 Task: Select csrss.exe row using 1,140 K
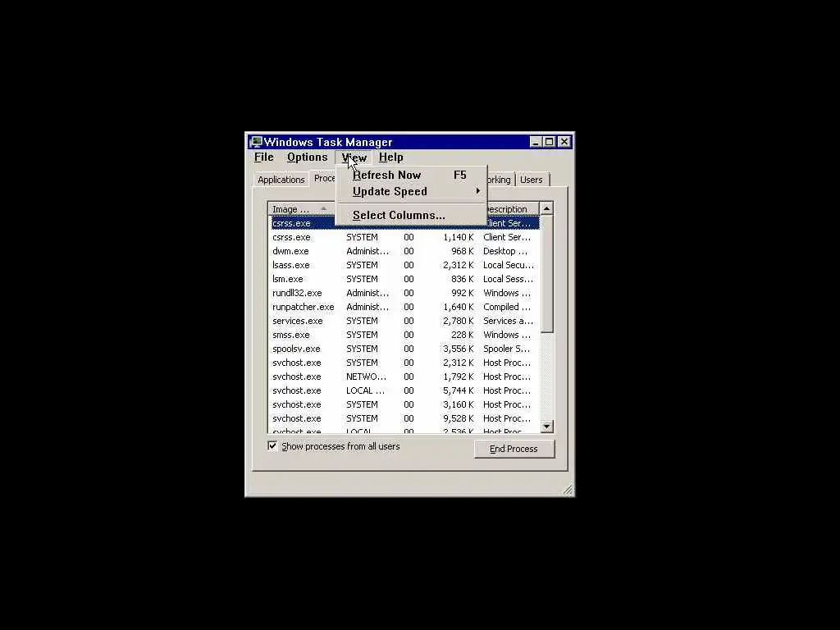click(405, 237)
